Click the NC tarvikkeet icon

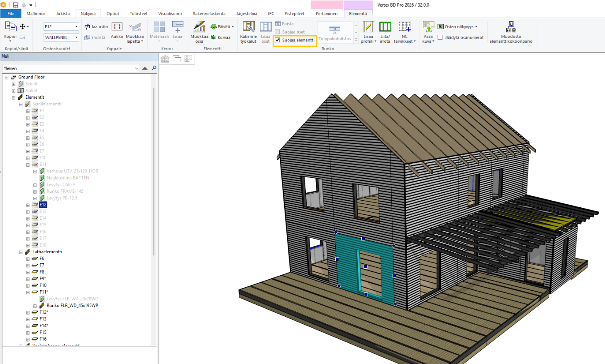(405, 27)
